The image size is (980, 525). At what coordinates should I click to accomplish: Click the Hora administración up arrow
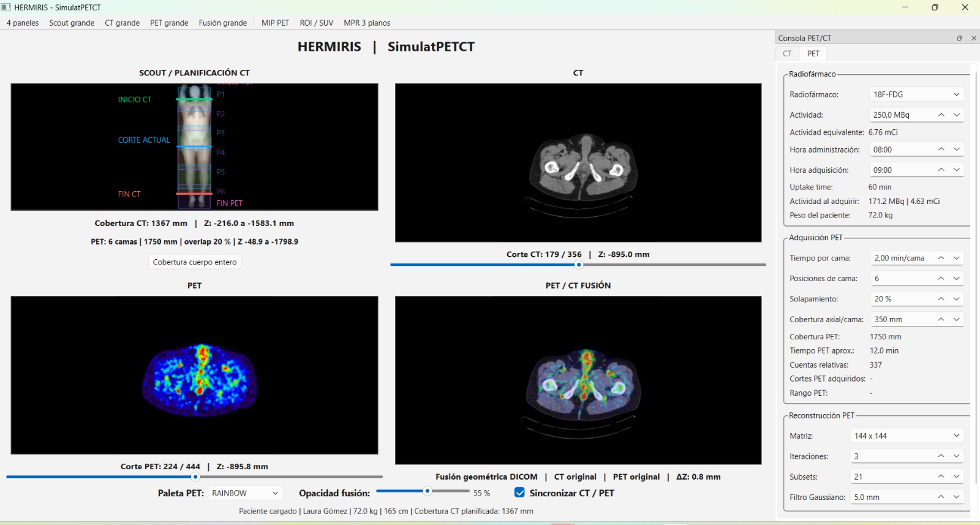click(x=941, y=149)
